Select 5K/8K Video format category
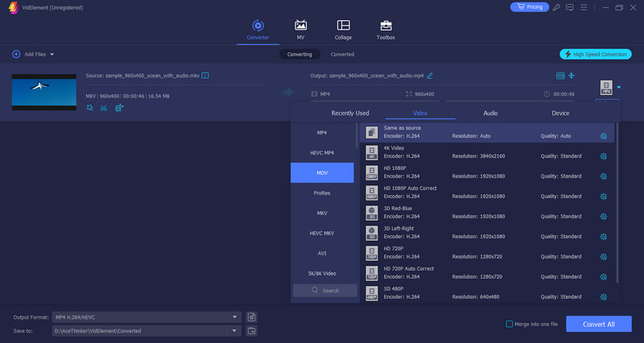This screenshot has height=343, width=644. (322, 274)
